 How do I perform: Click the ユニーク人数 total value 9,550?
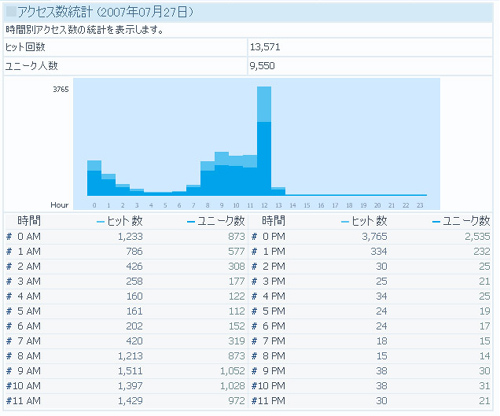(x=262, y=66)
